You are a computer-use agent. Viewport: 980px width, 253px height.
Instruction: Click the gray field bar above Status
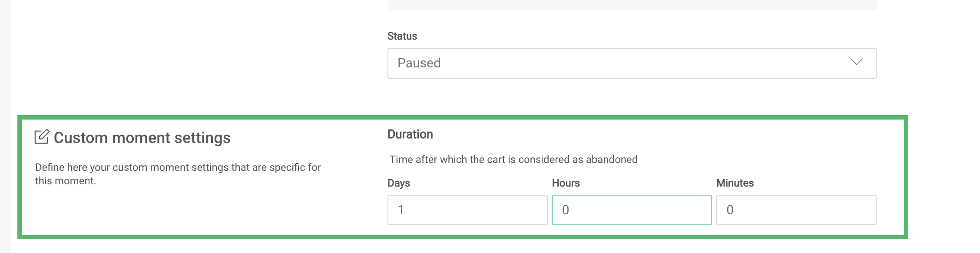pos(631,5)
